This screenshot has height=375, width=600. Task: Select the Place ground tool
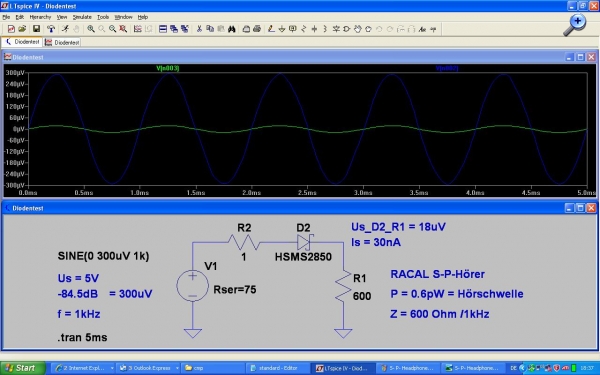282,29
